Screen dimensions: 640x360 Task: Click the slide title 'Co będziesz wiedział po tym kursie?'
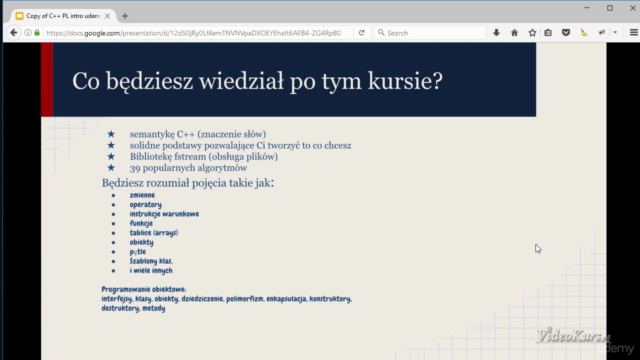[x=258, y=81]
